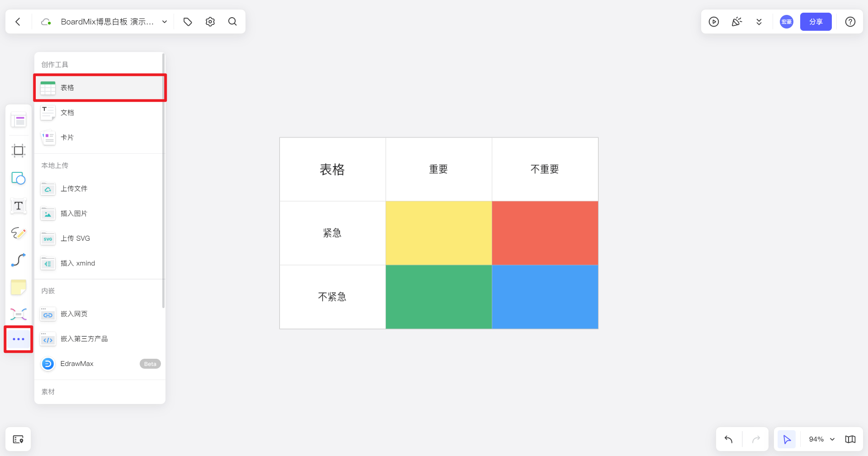868x456 pixels.
Task: Click the search magnifier icon
Action: pos(232,22)
